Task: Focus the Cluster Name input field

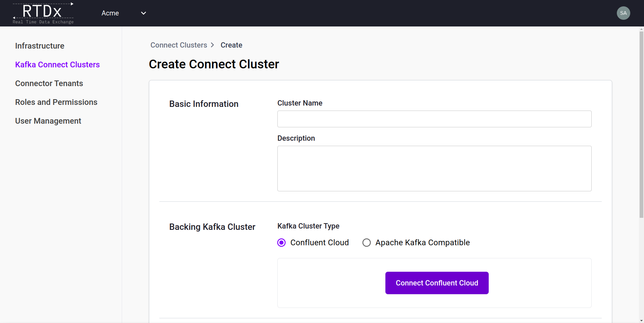Action: click(434, 119)
